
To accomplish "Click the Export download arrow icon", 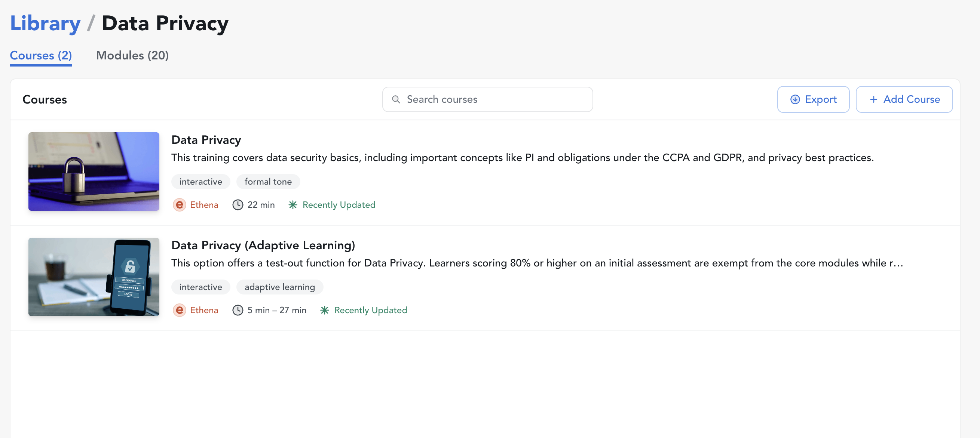I will (x=795, y=99).
